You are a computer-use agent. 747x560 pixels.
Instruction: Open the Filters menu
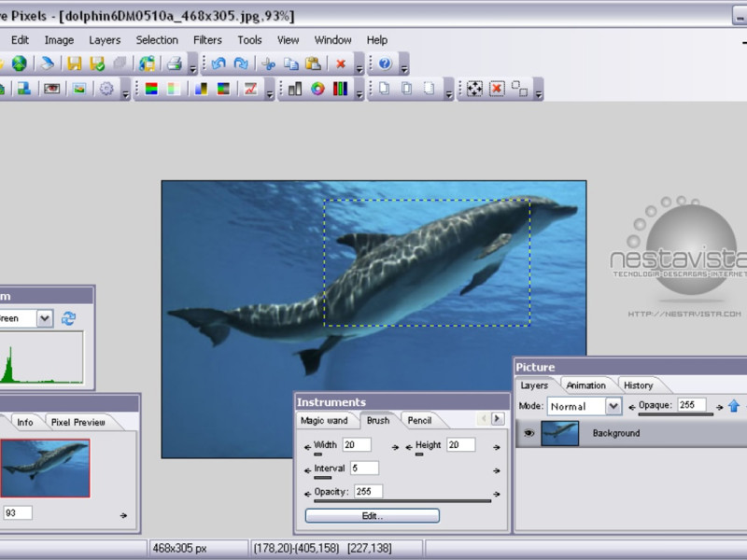click(x=207, y=40)
